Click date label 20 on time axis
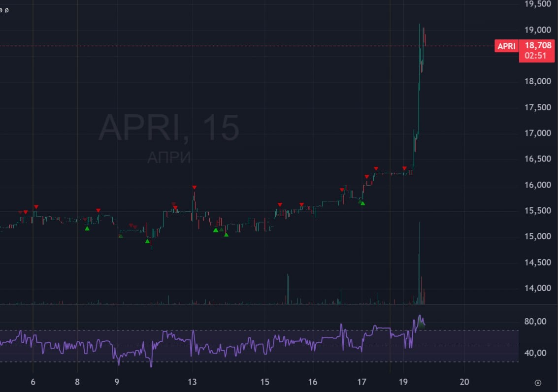 click(464, 382)
